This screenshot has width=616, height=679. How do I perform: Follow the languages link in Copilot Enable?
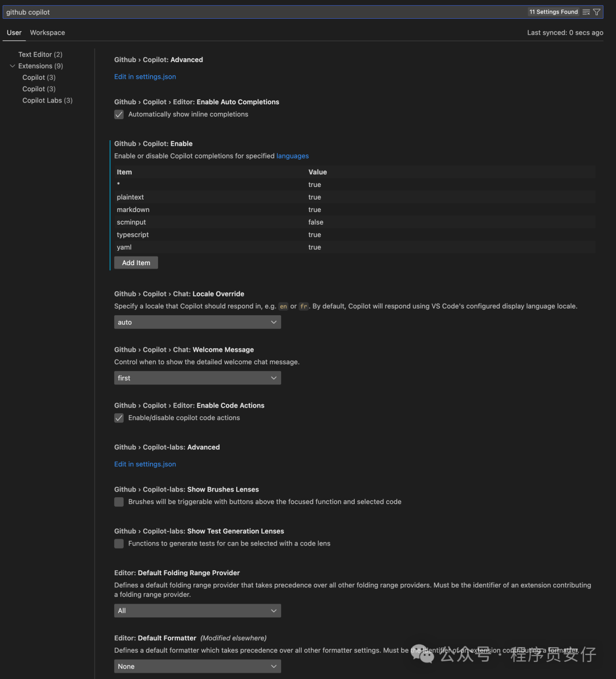coord(293,156)
